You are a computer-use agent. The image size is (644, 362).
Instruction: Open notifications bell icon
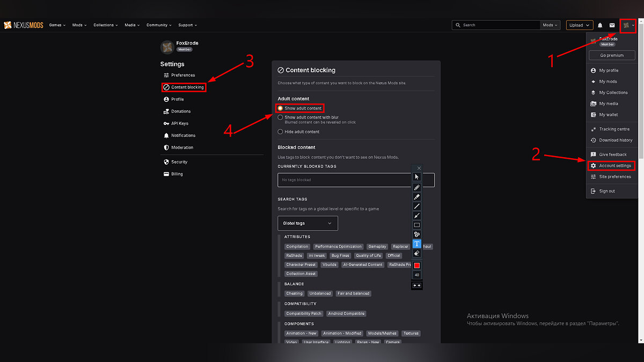tap(600, 25)
